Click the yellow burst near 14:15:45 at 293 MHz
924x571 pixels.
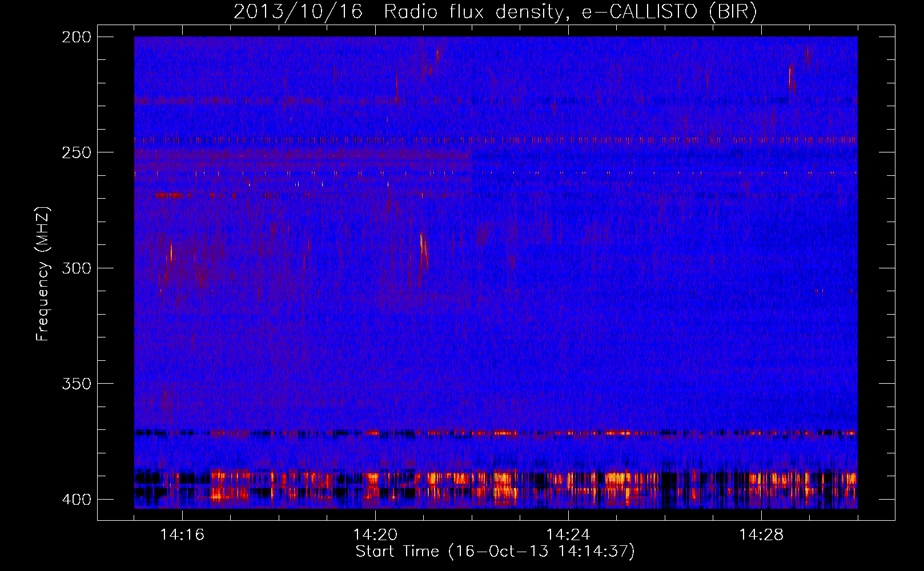click(x=171, y=252)
